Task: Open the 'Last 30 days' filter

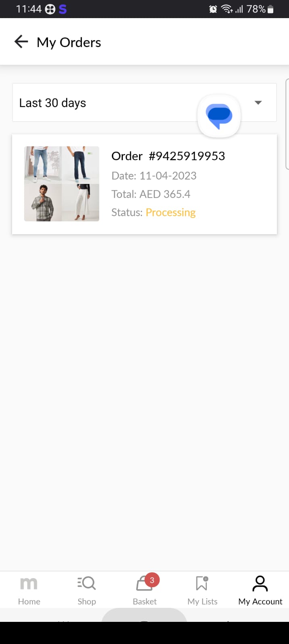Action: click(x=52, y=103)
